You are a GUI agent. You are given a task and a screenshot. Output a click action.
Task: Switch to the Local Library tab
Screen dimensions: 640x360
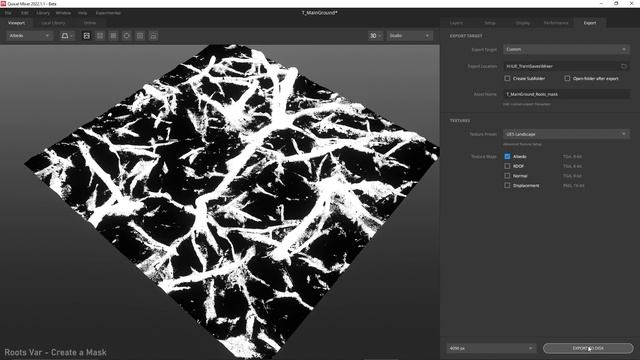click(x=53, y=23)
